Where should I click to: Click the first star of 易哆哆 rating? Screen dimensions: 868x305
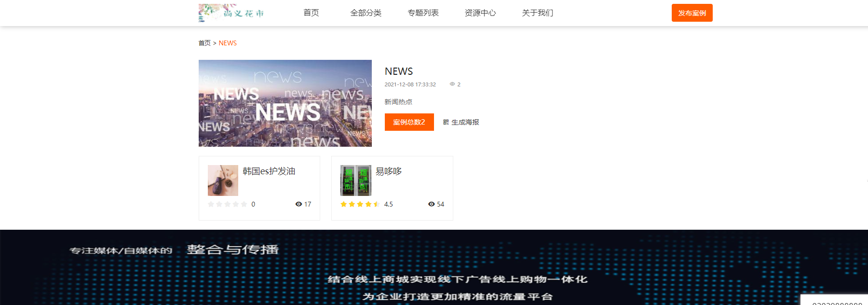[344, 204]
